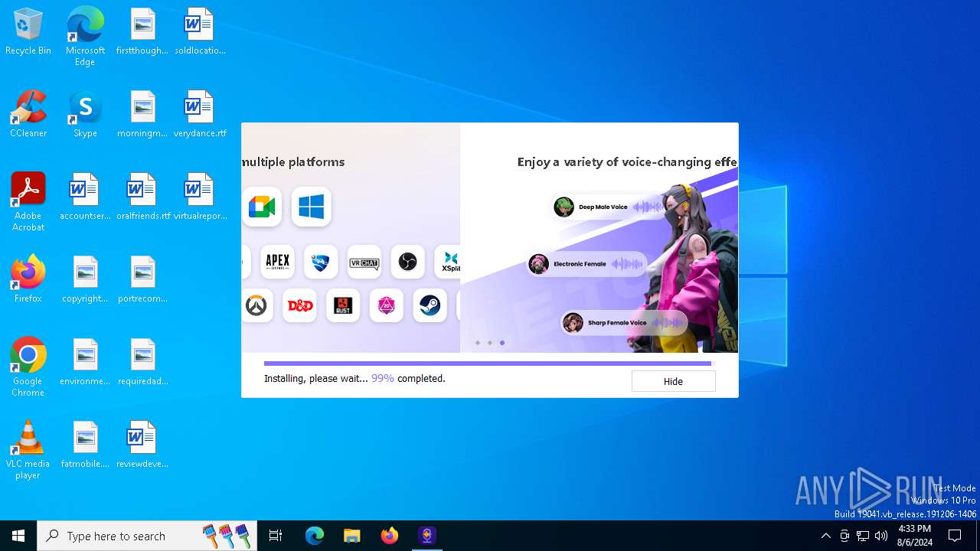Open the Recycle Bin desktop icon
980x551 pixels.
click(28, 32)
